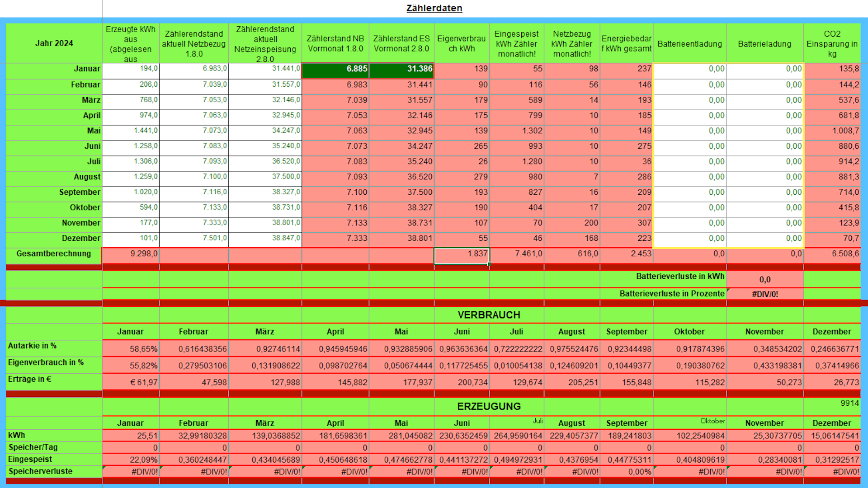This screenshot has width=868, height=488.
Task: Click the Gesamtberechnung Eigenverbrauch cell 1.837
Action: [x=462, y=254]
